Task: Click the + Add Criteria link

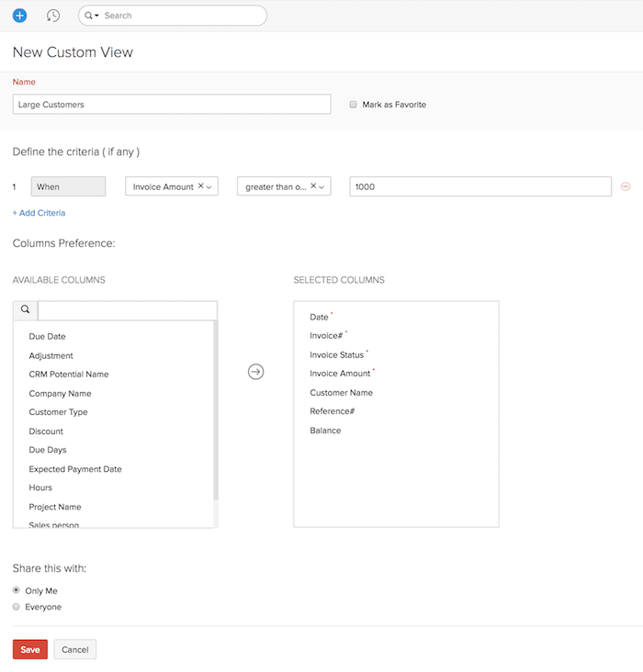Action: pos(39,213)
